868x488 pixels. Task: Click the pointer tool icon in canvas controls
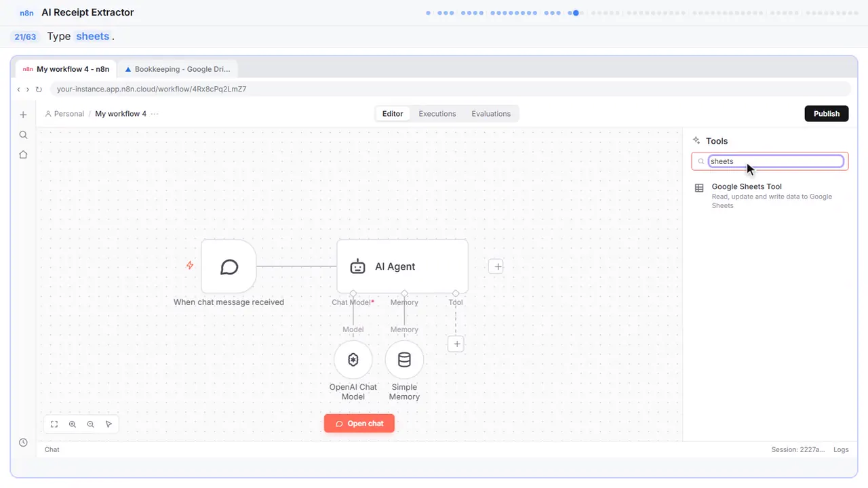click(x=108, y=424)
